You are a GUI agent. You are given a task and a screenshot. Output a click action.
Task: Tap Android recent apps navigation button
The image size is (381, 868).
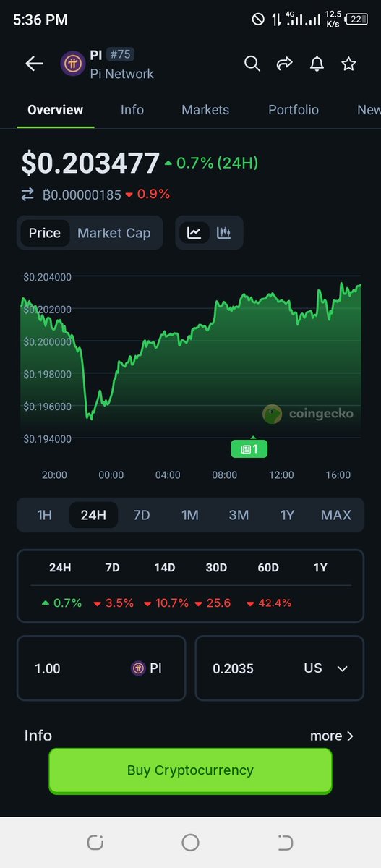95,843
